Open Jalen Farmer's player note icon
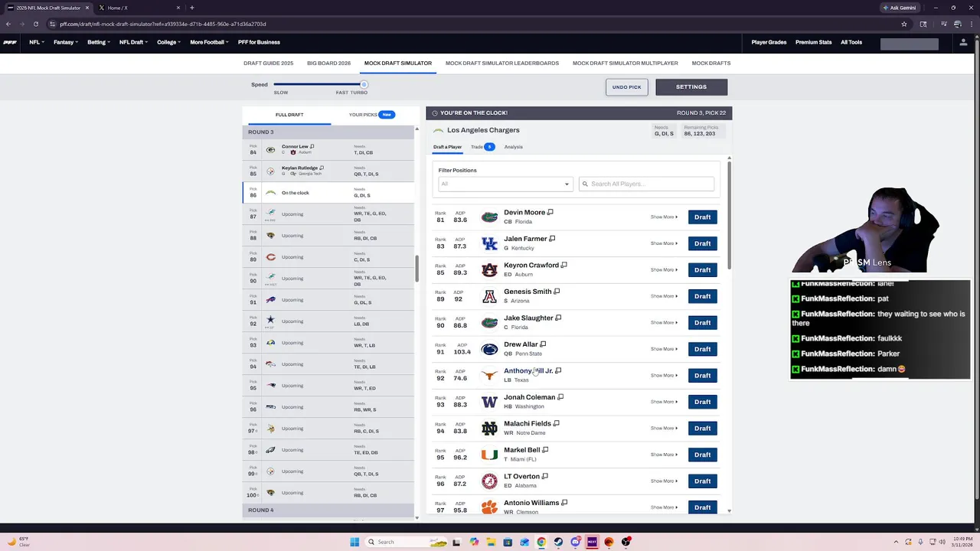 coord(552,239)
